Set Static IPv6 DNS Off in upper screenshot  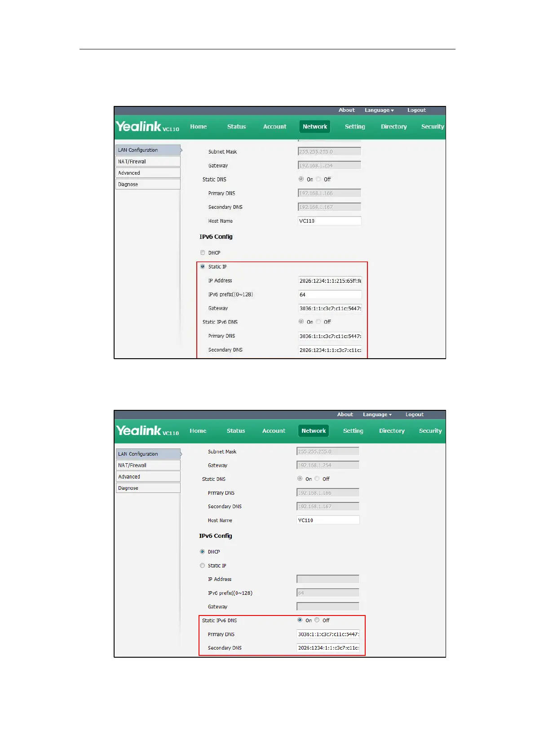coord(318,322)
